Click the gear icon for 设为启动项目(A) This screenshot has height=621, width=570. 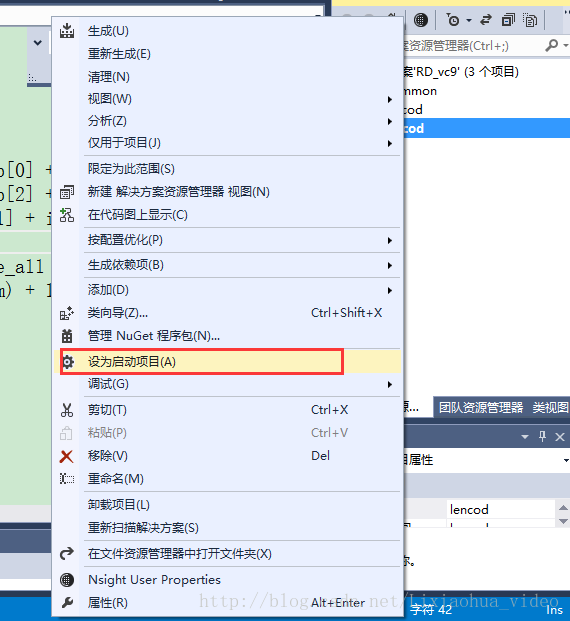click(x=68, y=362)
